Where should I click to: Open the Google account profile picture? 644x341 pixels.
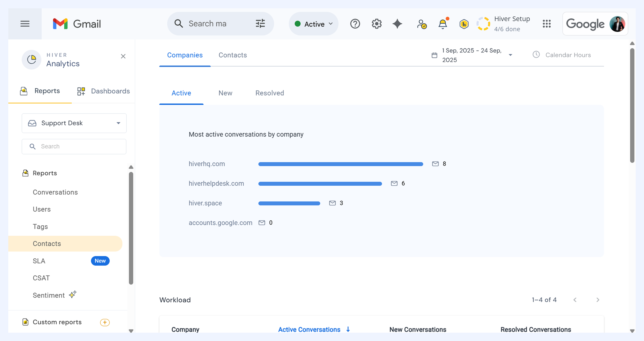click(617, 24)
